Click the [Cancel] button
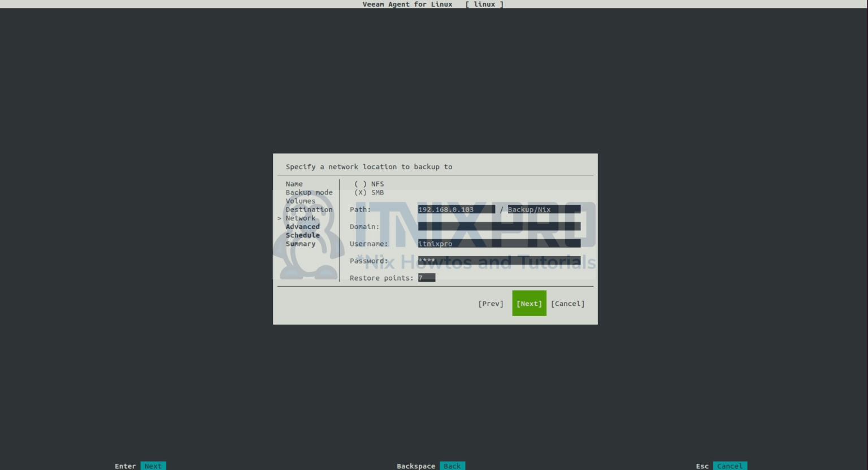 click(x=567, y=303)
